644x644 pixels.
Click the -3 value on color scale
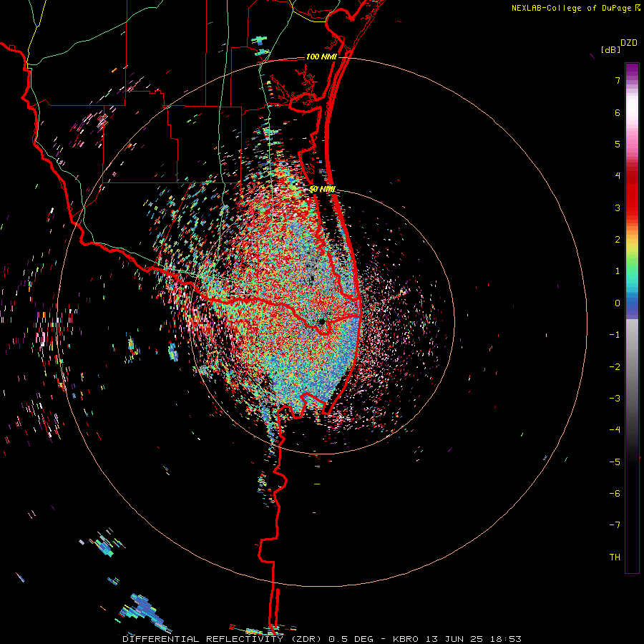click(x=615, y=399)
